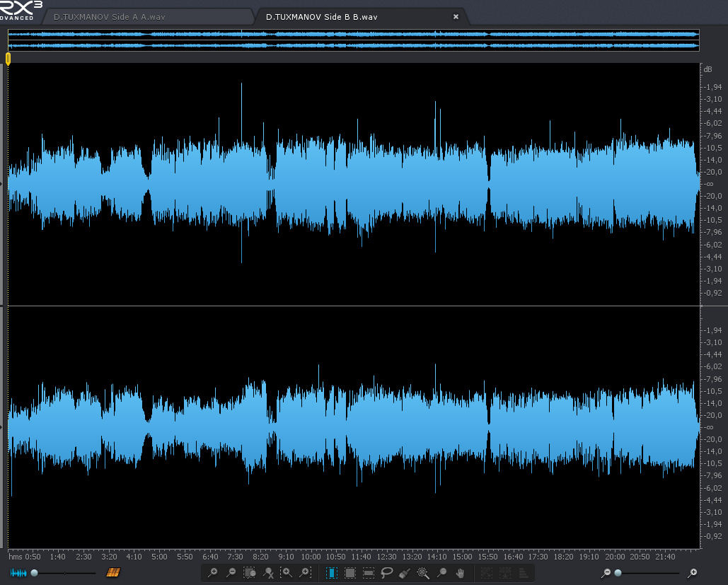Activate the Grab and Drag hand tool

tap(460, 572)
